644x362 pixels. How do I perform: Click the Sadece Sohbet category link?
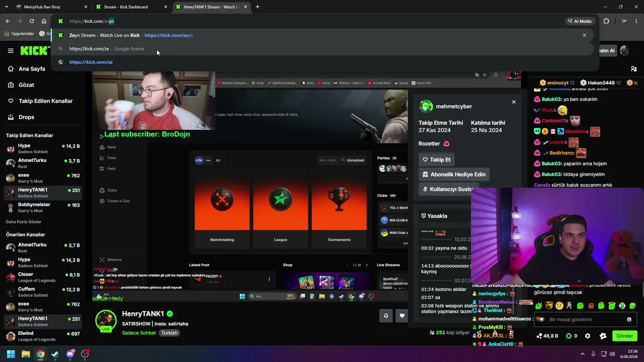pos(139,333)
